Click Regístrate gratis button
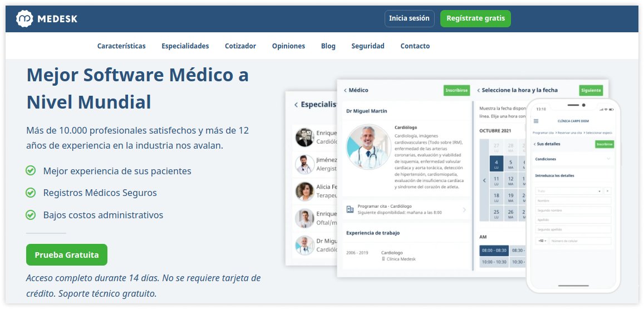Screen dimensions: 644x309 475,18
